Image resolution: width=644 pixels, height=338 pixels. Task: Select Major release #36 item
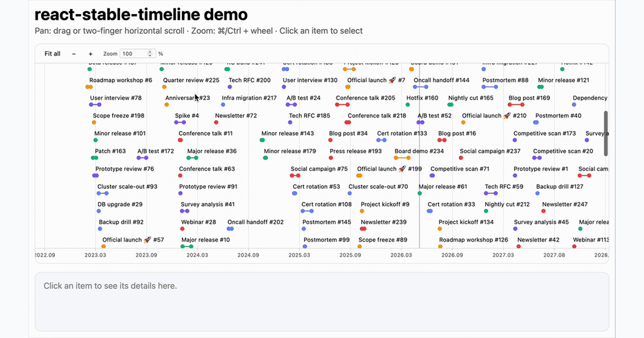click(x=212, y=151)
